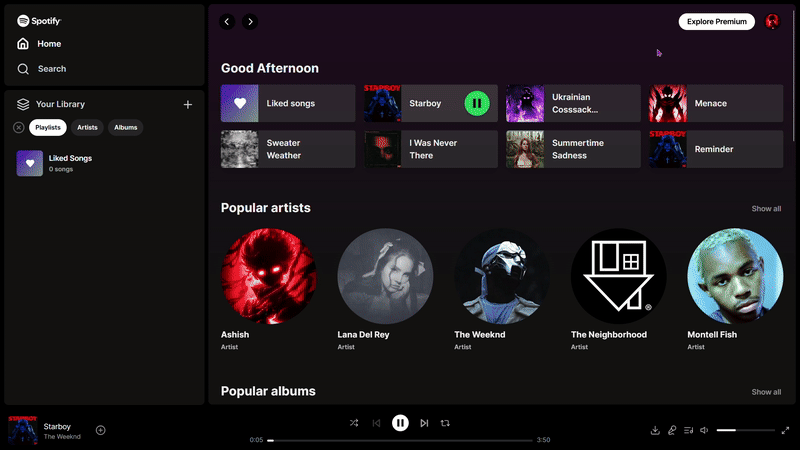Open Liked Songs playlist in library
This screenshot has height=450, width=800.
coord(105,163)
